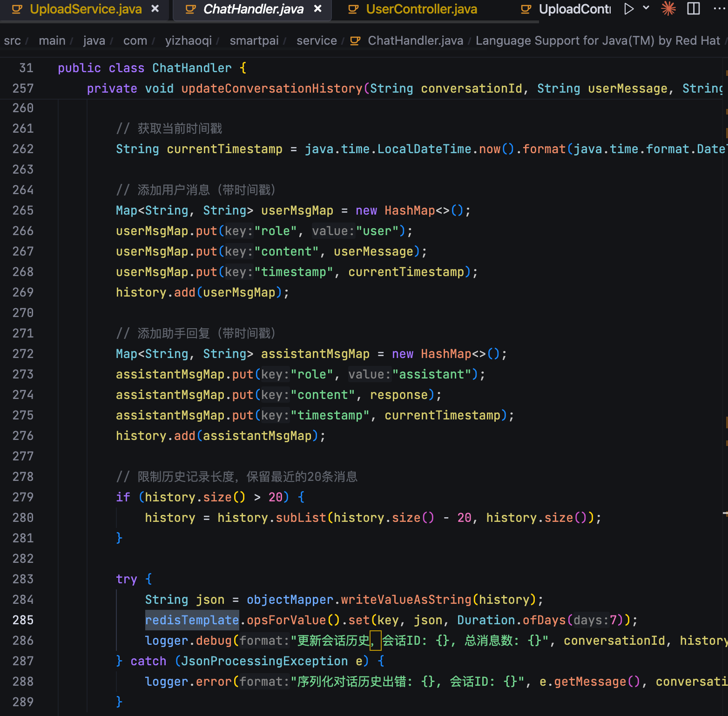Click the try keyword on line 283
The height and width of the screenshot is (716, 728).
(x=127, y=579)
